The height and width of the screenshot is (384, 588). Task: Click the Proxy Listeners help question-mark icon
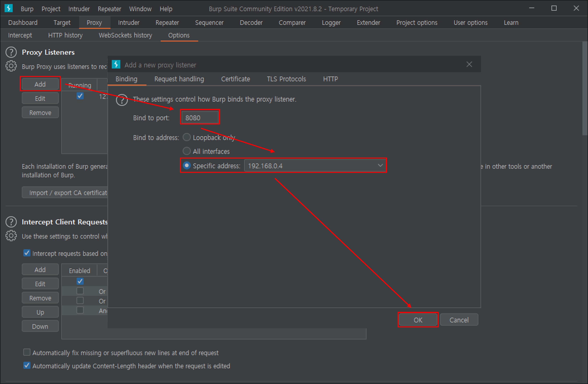[11, 52]
